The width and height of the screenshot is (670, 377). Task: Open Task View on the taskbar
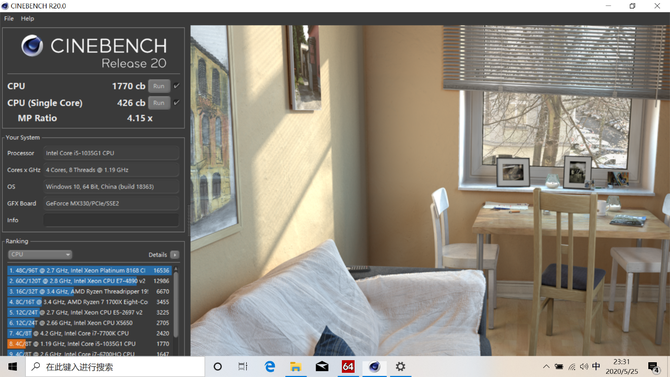(x=243, y=366)
